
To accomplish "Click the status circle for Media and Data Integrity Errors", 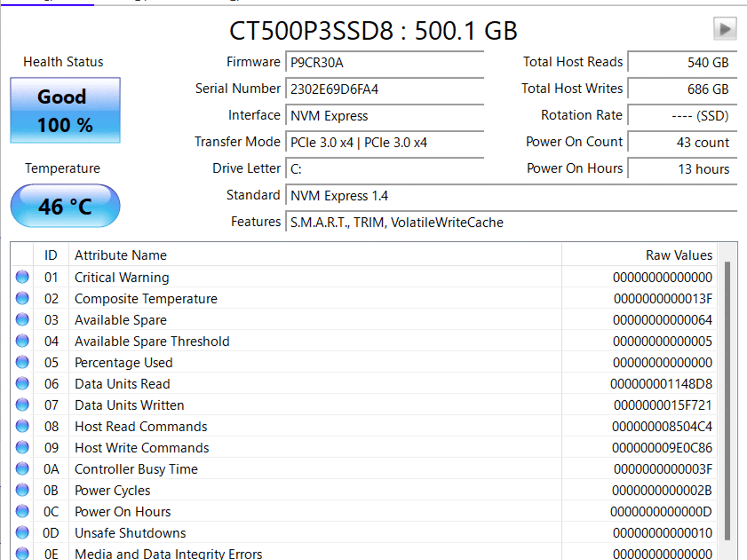I will 22,553.
